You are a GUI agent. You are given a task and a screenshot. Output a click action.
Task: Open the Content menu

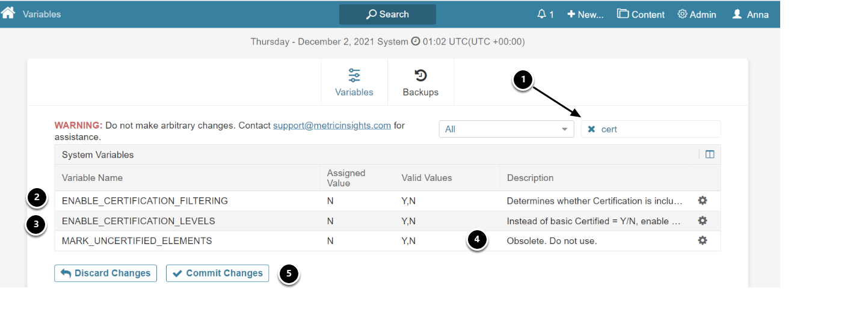pyautogui.click(x=641, y=14)
